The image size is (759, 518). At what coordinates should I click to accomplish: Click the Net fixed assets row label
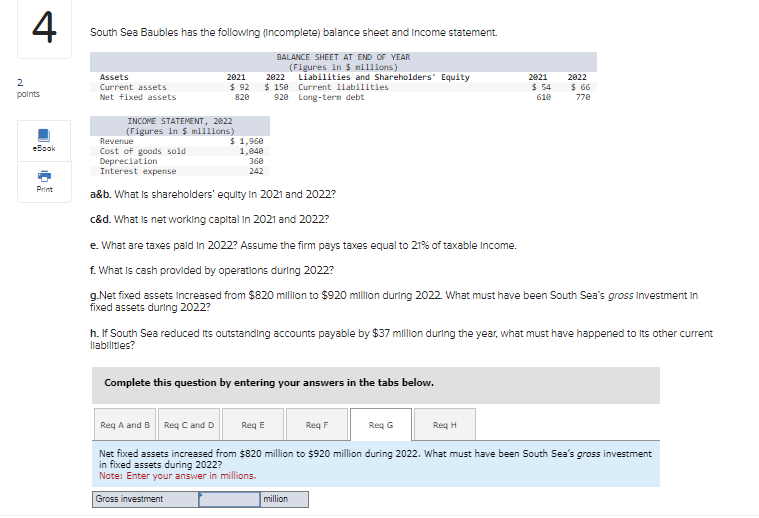pyautogui.click(x=138, y=97)
